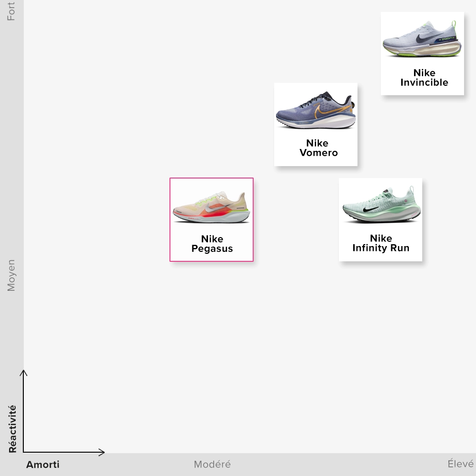
Task: Click the "Nike Pegasus" name label
Action: (x=212, y=244)
